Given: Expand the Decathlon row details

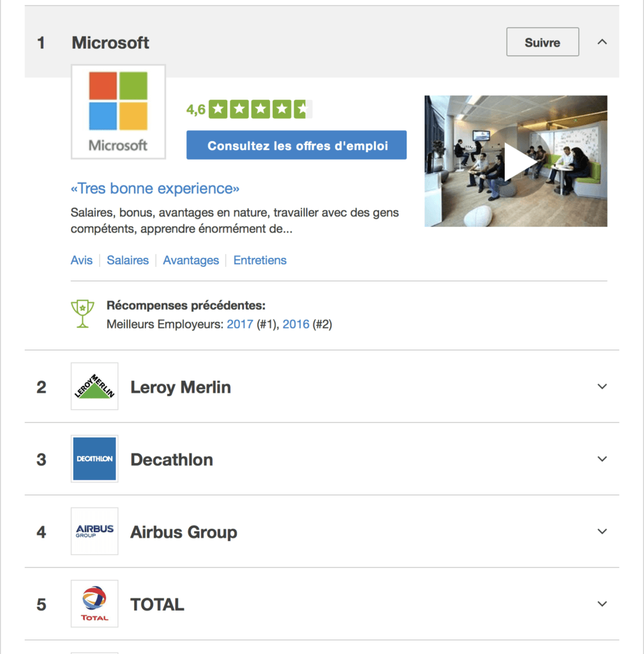Looking at the screenshot, I should (x=601, y=459).
